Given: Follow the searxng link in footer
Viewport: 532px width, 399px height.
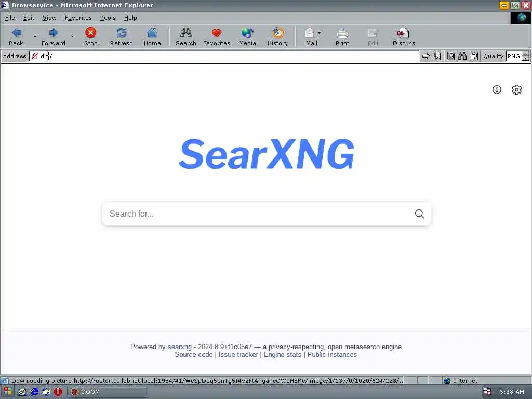Looking at the screenshot, I should (179, 347).
